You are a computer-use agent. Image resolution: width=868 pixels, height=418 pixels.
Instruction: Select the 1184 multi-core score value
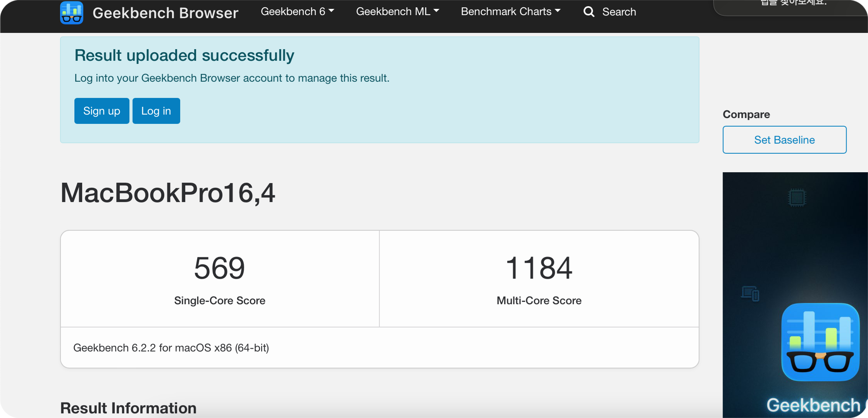539,268
